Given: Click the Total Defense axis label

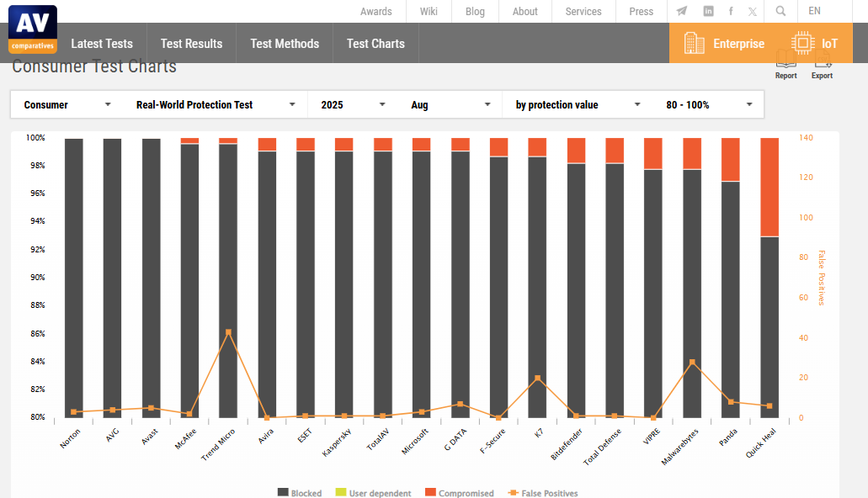Looking at the screenshot, I should 602,447.
